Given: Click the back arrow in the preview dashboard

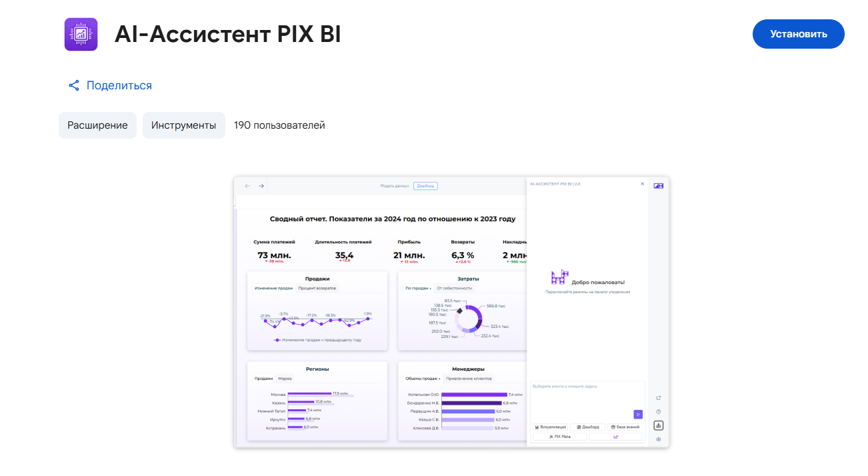Looking at the screenshot, I should (248, 186).
